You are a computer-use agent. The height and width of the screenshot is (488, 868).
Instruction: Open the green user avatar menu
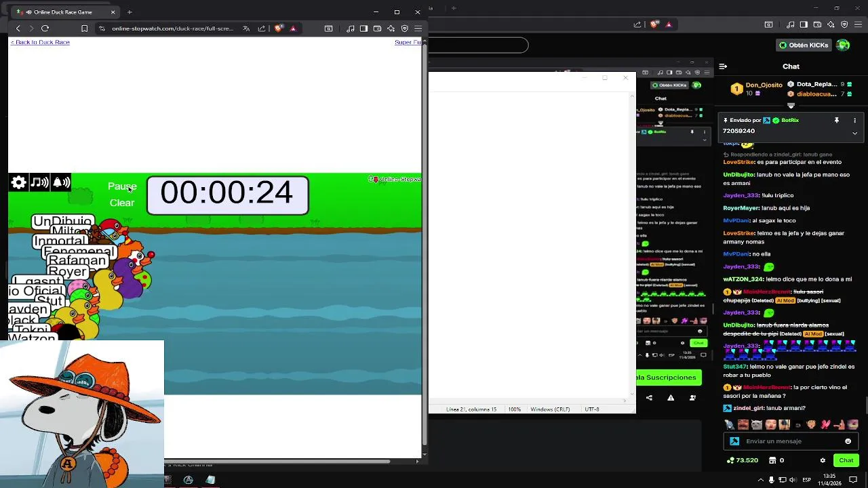pyautogui.click(x=843, y=45)
